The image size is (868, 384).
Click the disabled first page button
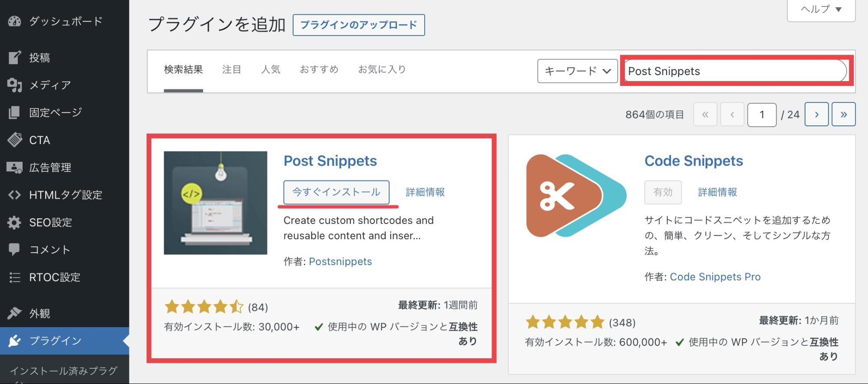pyautogui.click(x=705, y=115)
